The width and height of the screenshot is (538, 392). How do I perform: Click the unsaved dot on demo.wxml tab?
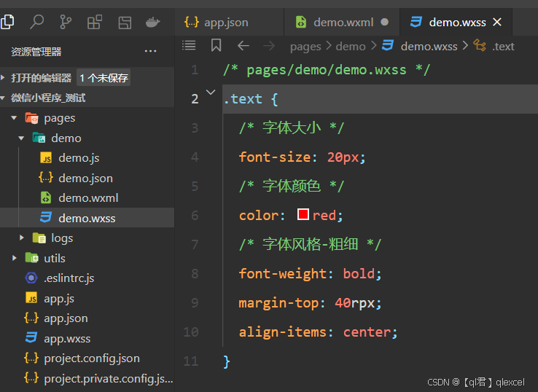point(385,22)
